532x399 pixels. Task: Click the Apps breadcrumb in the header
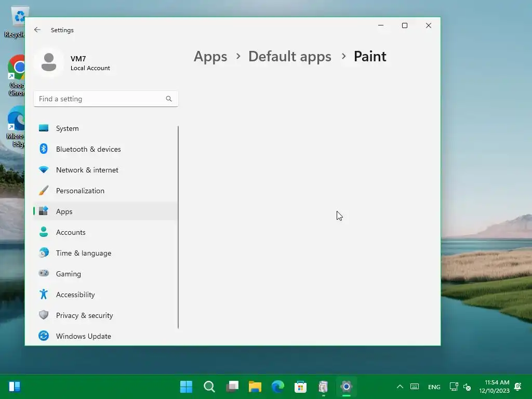[x=210, y=56]
